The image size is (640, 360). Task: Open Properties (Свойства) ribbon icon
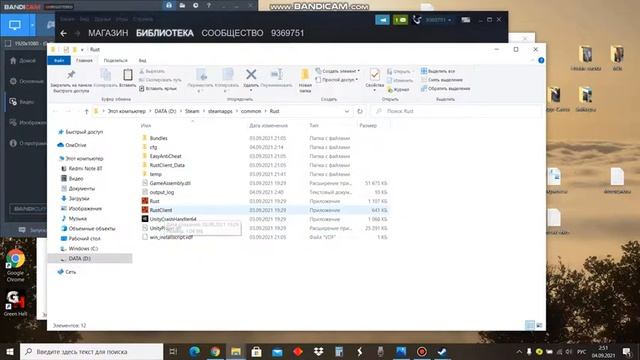pos(374,75)
